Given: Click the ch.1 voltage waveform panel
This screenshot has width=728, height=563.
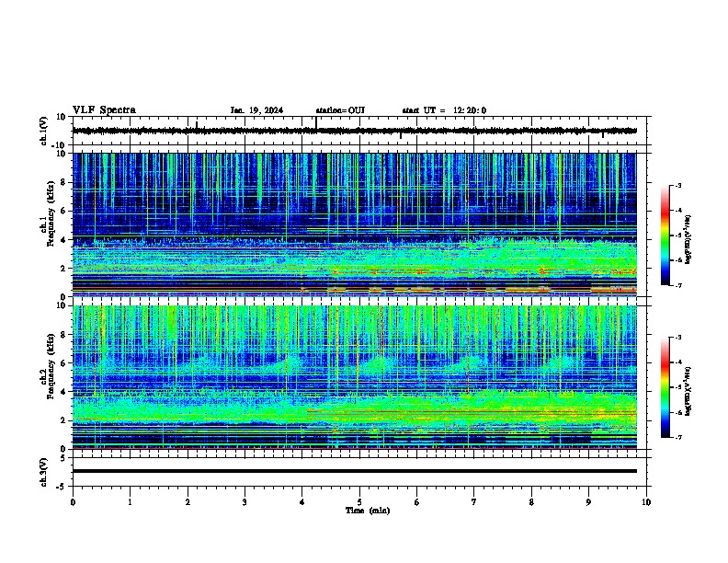Looking at the screenshot, I should pos(359,131).
